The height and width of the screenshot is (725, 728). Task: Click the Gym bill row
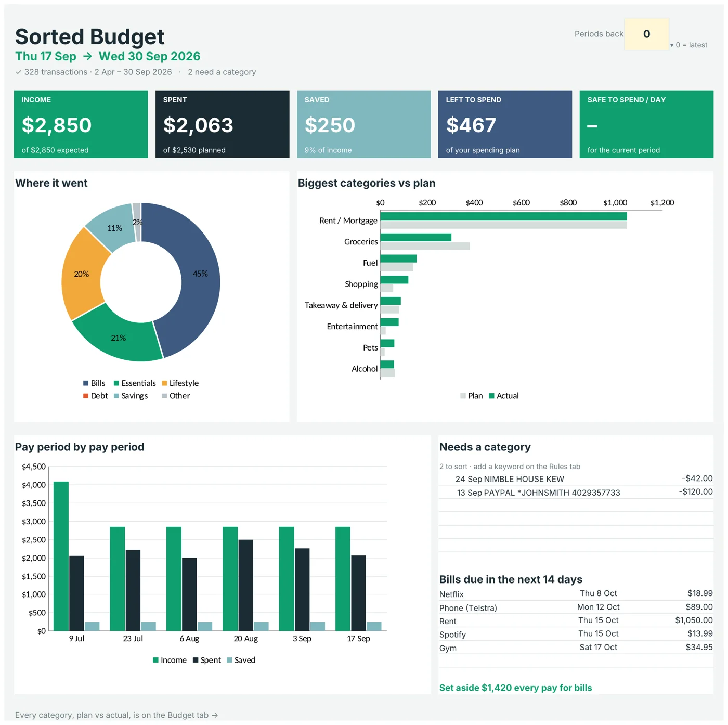[576, 648]
